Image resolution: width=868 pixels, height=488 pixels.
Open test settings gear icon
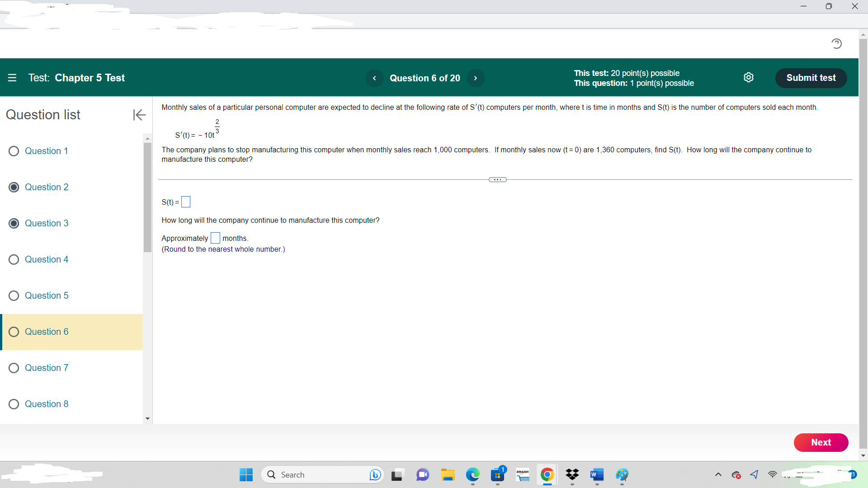(748, 77)
